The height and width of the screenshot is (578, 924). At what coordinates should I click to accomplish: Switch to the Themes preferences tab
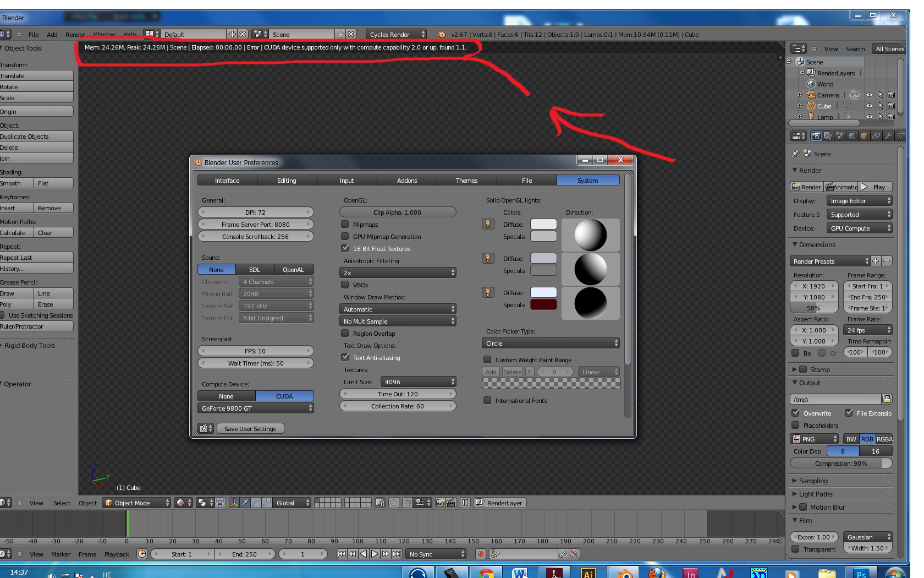pos(466,180)
